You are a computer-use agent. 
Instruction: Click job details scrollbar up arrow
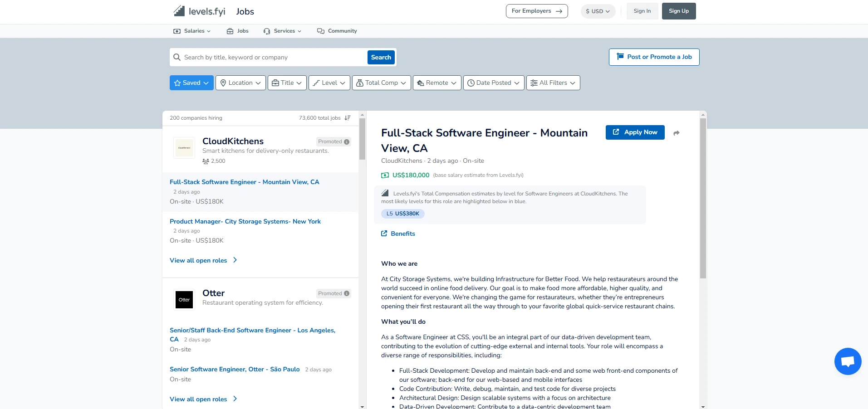[x=703, y=114]
